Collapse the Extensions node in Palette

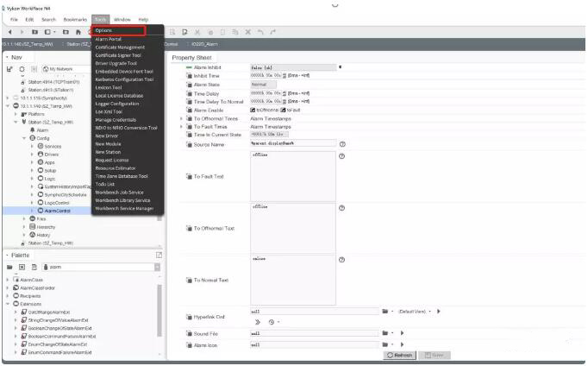tap(8, 304)
